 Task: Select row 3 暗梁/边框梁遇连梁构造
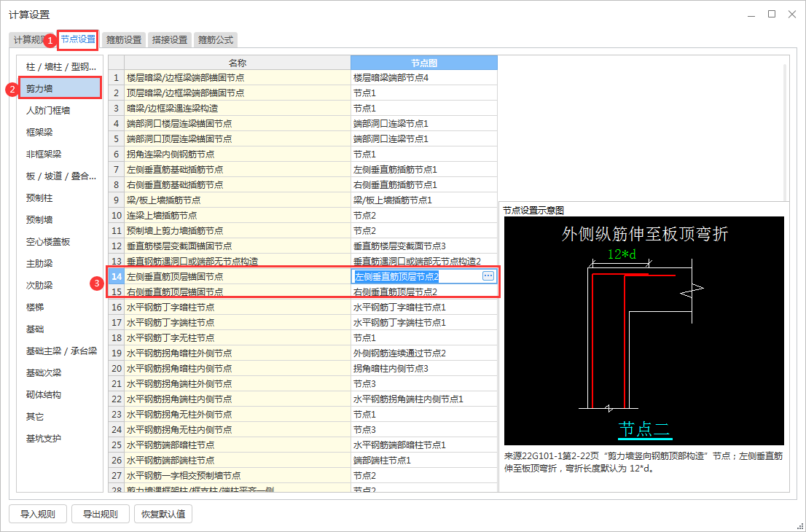coord(238,109)
